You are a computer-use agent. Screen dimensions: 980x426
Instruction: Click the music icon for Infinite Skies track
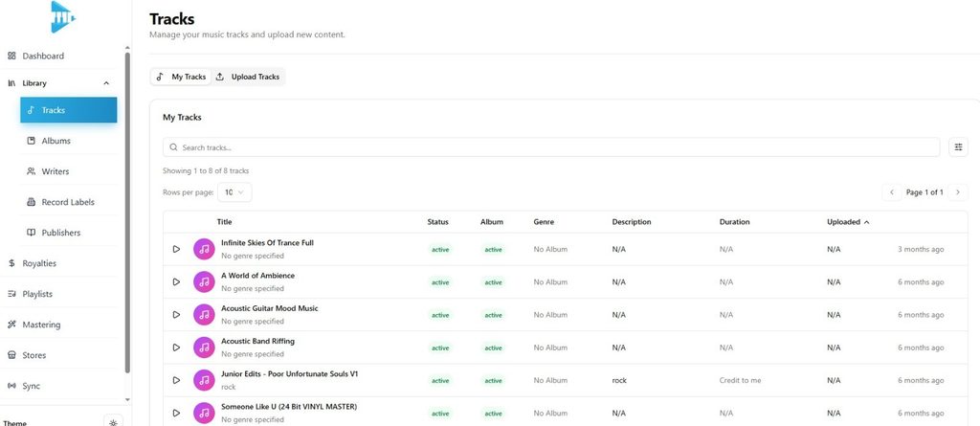(x=204, y=249)
